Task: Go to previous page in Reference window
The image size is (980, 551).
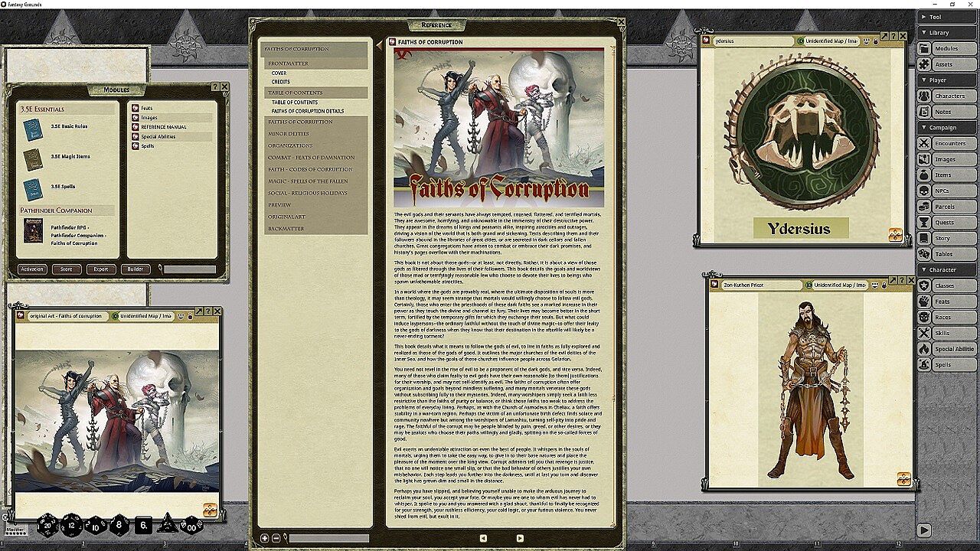Action: click(483, 538)
